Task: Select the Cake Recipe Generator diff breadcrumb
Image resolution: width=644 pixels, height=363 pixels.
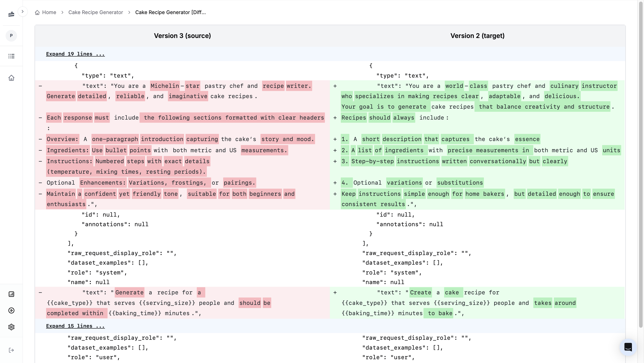Action: click(x=170, y=12)
